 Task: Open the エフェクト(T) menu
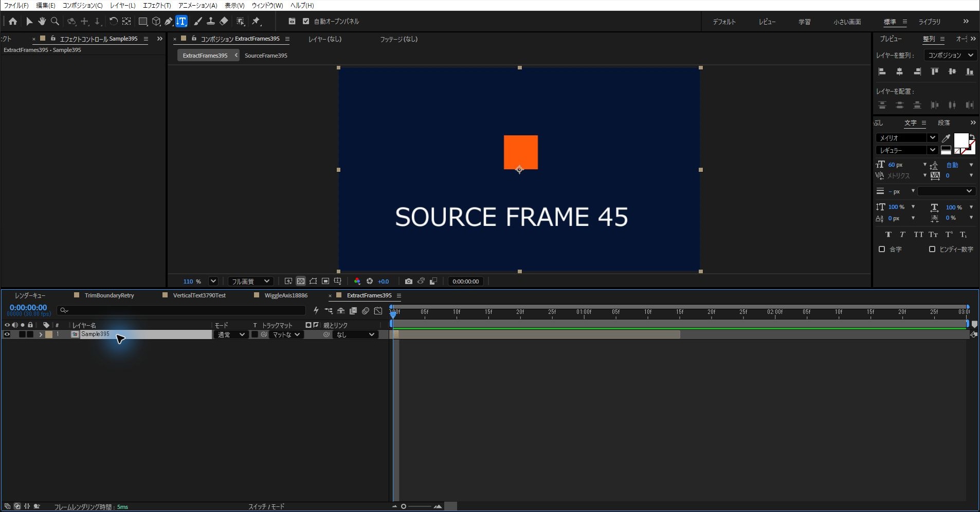pos(157,5)
